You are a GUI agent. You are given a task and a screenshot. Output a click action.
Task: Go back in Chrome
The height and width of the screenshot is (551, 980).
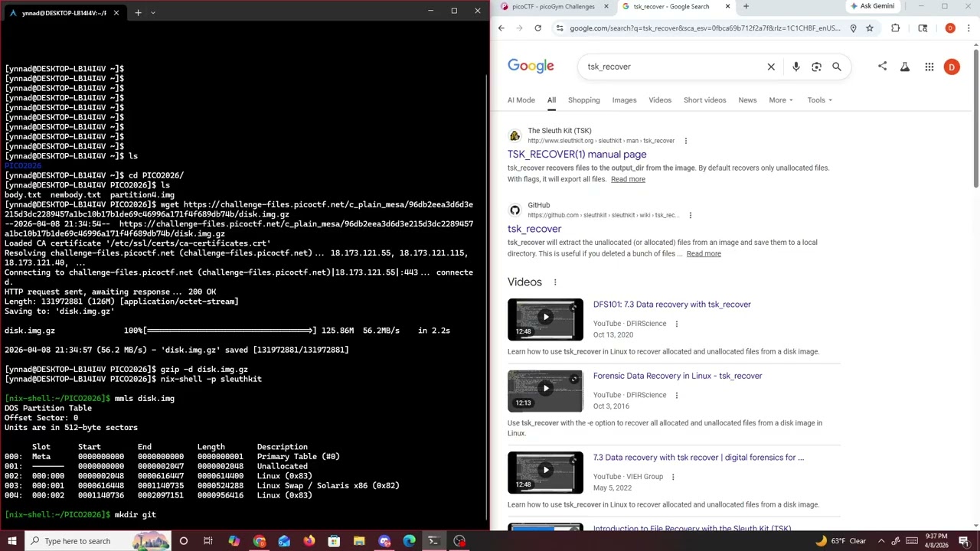(501, 28)
